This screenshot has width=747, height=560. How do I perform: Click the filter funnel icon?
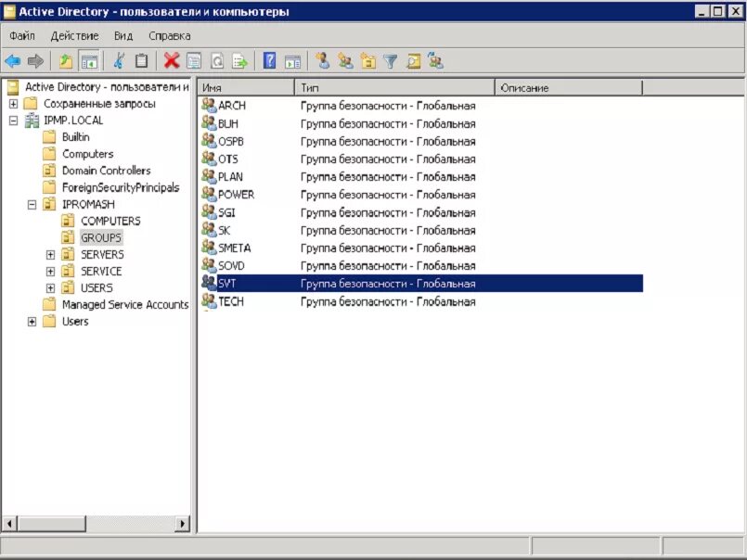point(390,61)
